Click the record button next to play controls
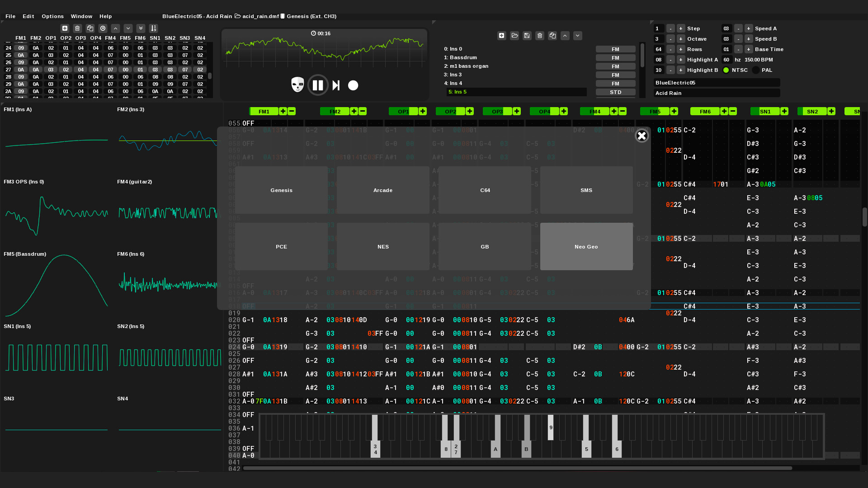The height and width of the screenshot is (488, 868). (x=353, y=85)
